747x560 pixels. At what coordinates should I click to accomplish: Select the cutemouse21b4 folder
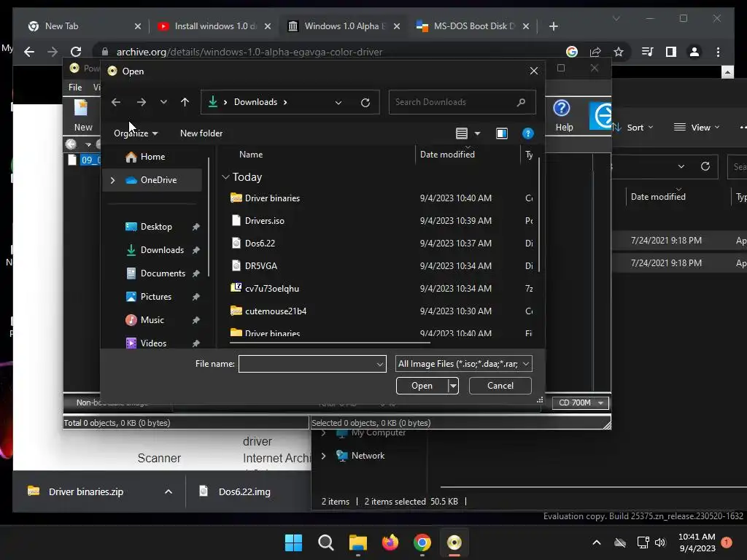275,311
